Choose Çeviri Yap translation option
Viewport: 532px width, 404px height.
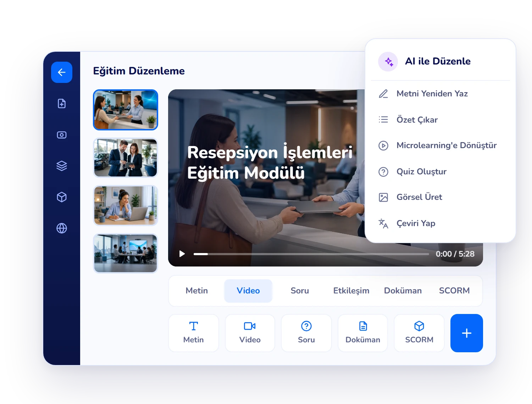click(440, 223)
